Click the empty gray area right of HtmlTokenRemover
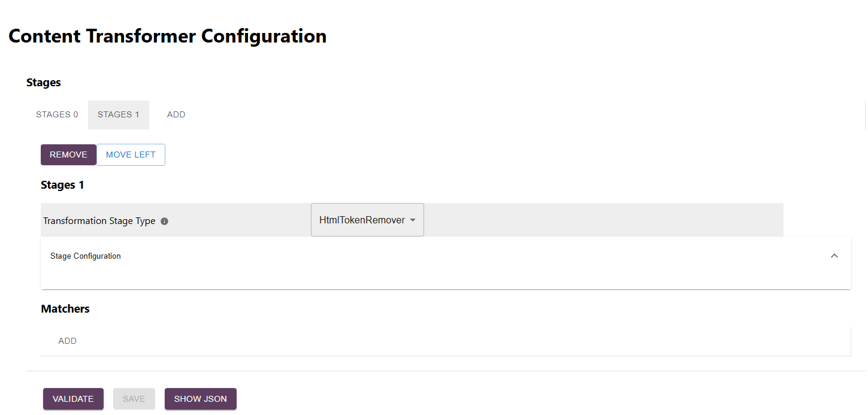The width and height of the screenshot is (868, 415). pyautogui.click(x=599, y=220)
